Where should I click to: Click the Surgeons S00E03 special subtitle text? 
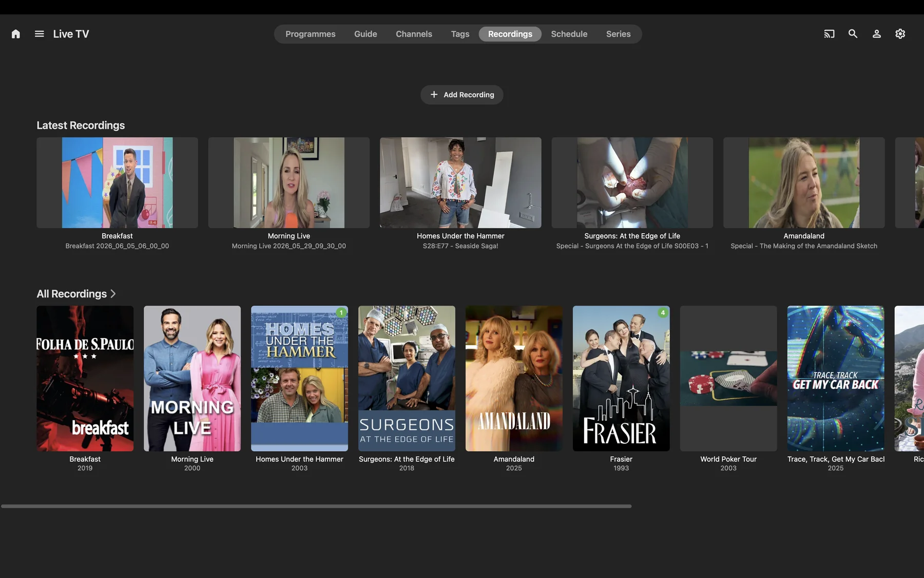pos(632,246)
